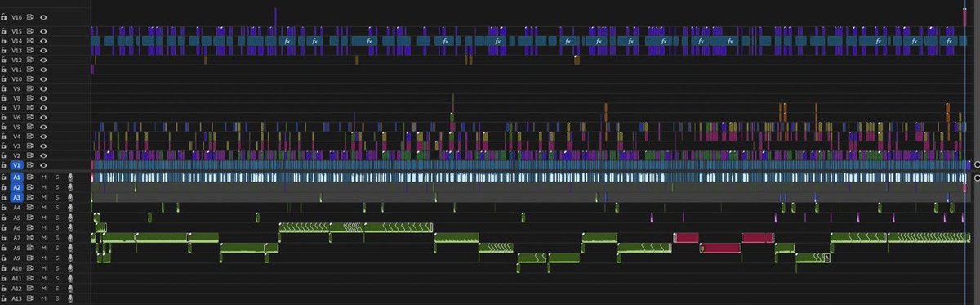Select the A10 track label

pyautogui.click(x=17, y=268)
